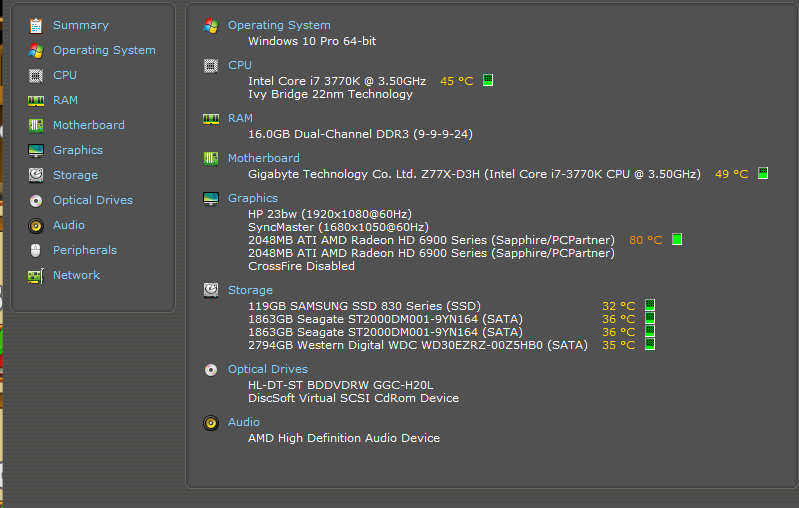Click the Windows flag icon beside Operating System heading

point(211,25)
